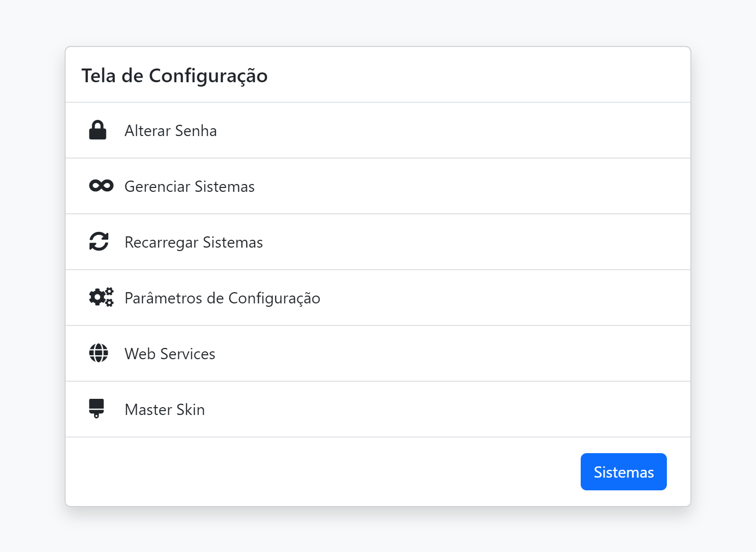Go to the Web Services entry
The image size is (756, 552).
tap(170, 354)
